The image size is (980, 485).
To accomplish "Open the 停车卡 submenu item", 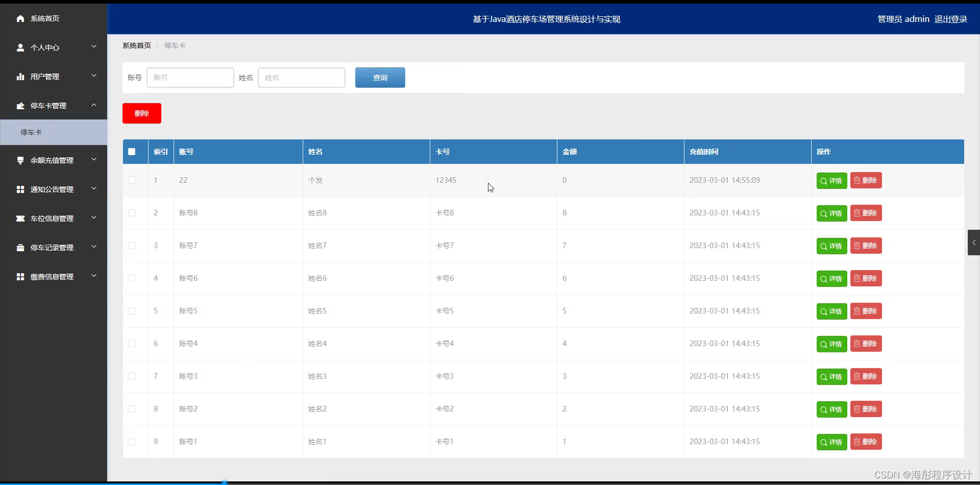I will coord(32,132).
